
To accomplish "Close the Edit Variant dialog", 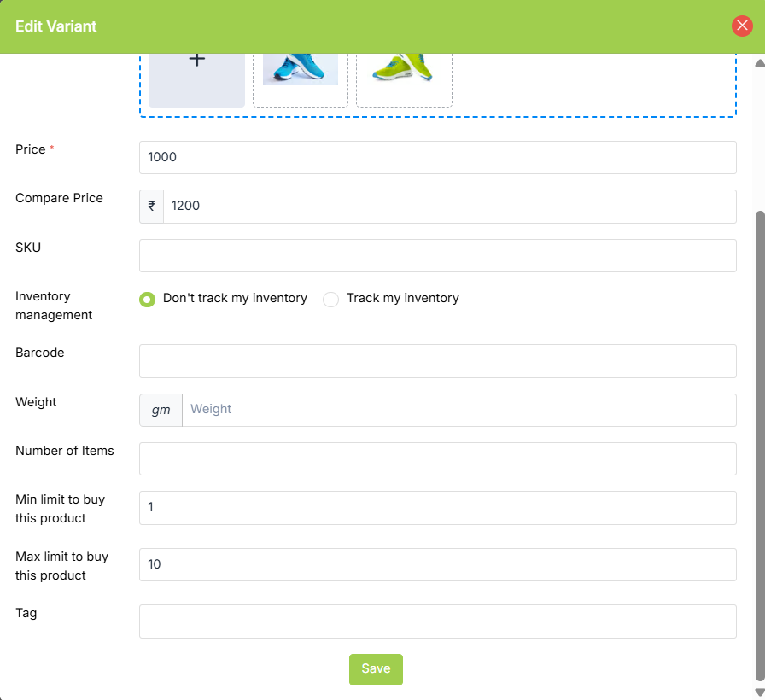I will pyautogui.click(x=742, y=26).
